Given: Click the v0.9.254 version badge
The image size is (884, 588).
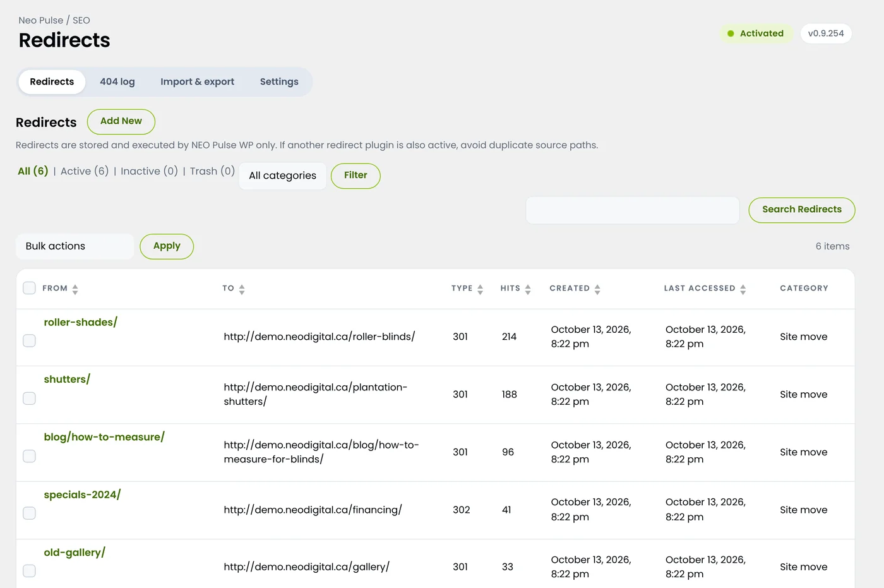Looking at the screenshot, I should tap(826, 33).
